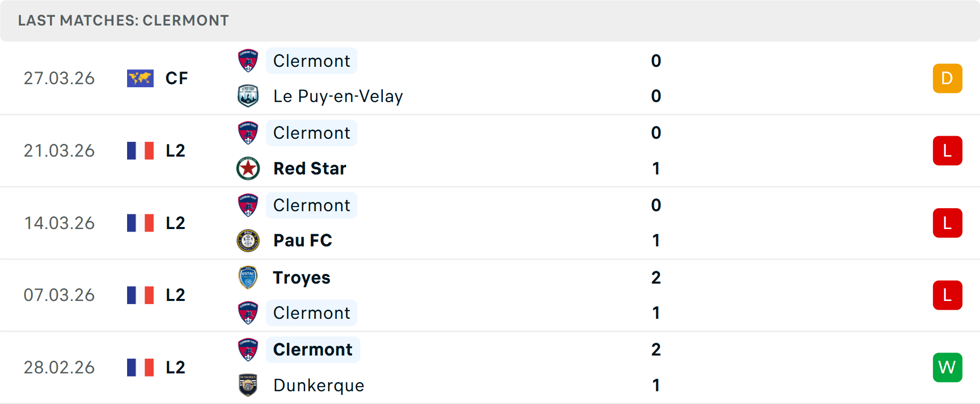
Task: Click the Le Puy-en-Velay club crest
Action: [x=248, y=96]
